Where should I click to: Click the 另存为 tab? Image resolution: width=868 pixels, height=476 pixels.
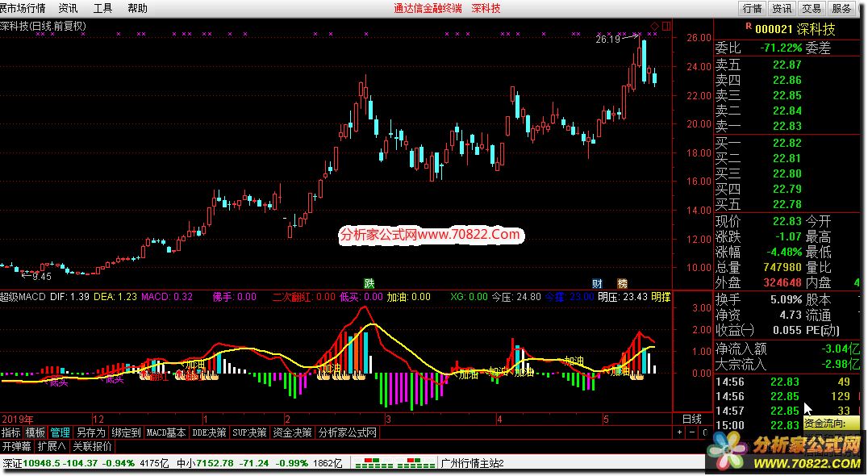click(x=91, y=432)
